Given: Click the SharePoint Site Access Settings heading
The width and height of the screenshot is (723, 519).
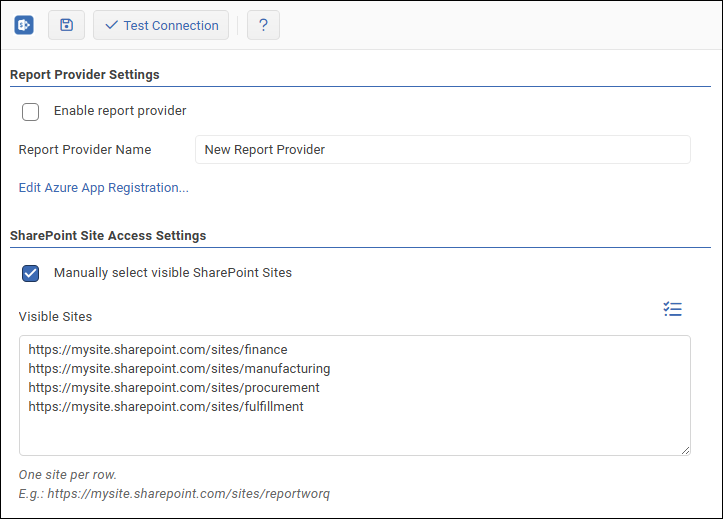Looking at the screenshot, I should (108, 236).
